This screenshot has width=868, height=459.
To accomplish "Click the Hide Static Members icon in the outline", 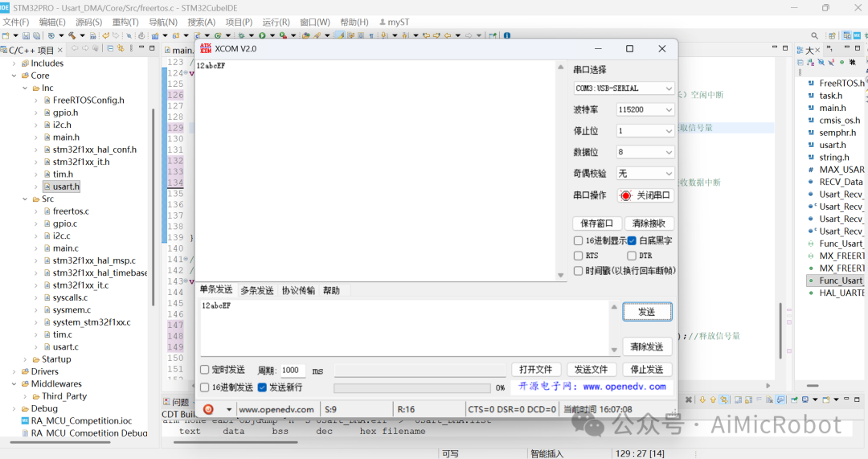I will [x=832, y=63].
